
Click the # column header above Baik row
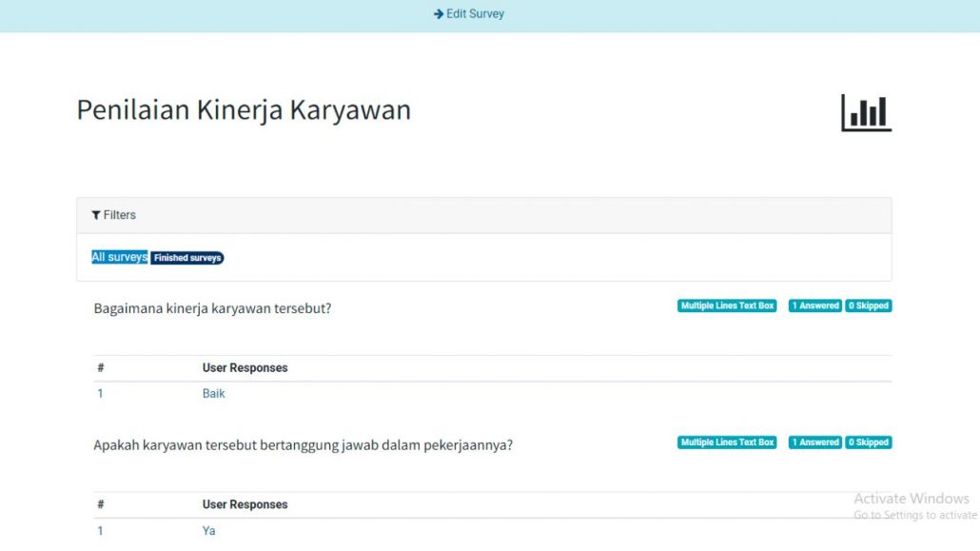[x=101, y=367]
